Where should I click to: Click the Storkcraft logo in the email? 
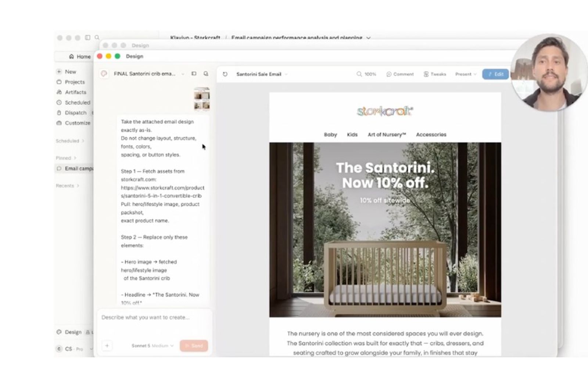click(385, 111)
